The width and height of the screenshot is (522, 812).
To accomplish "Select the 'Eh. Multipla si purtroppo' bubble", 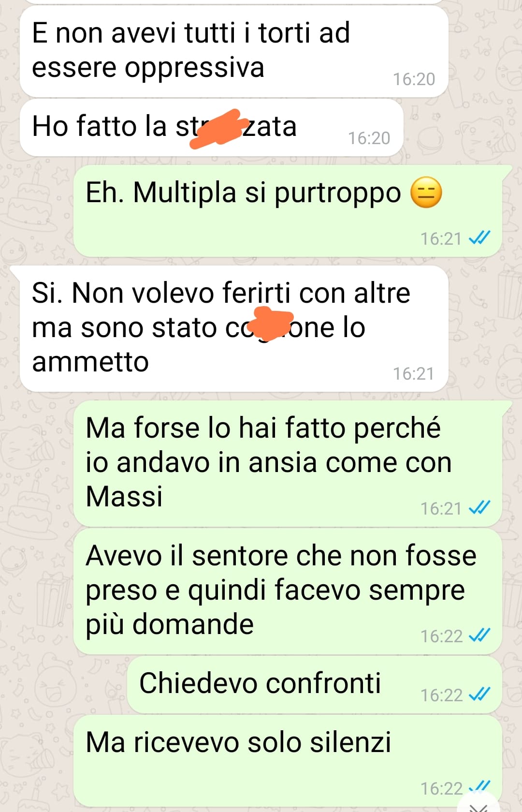I will pos(288,211).
